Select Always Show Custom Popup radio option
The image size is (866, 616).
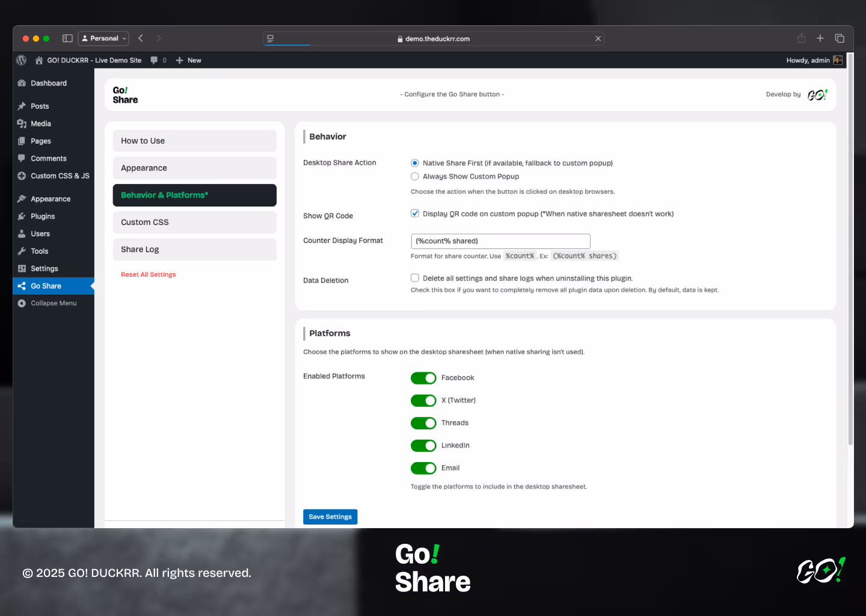[x=415, y=176]
